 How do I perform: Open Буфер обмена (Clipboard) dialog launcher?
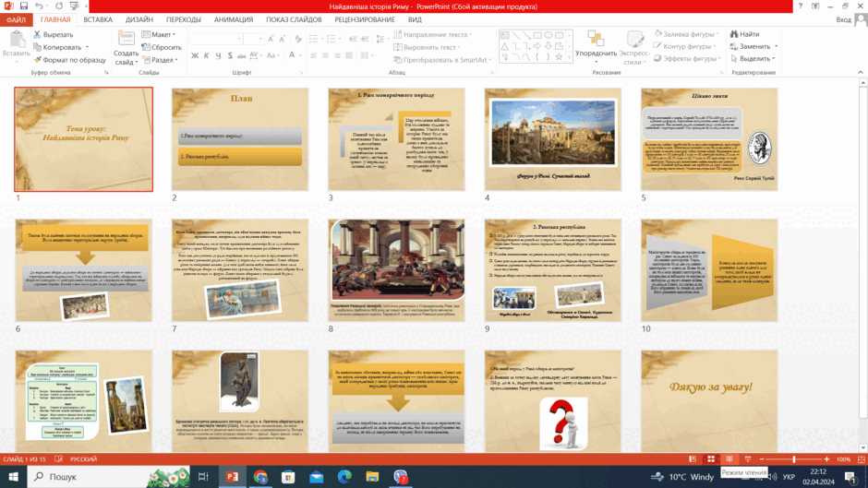(x=106, y=73)
